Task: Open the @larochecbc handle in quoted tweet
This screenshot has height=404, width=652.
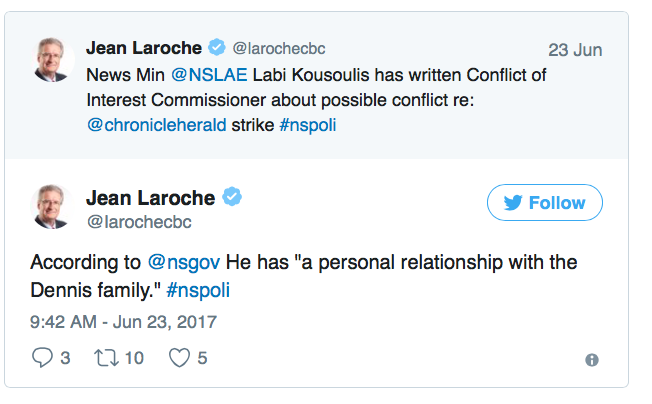Action: pos(279,48)
